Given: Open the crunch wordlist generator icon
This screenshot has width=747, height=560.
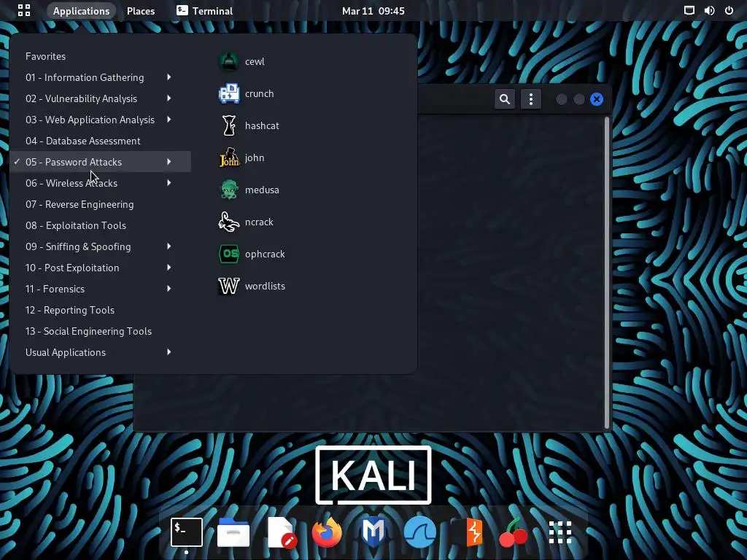Looking at the screenshot, I should point(228,94).
